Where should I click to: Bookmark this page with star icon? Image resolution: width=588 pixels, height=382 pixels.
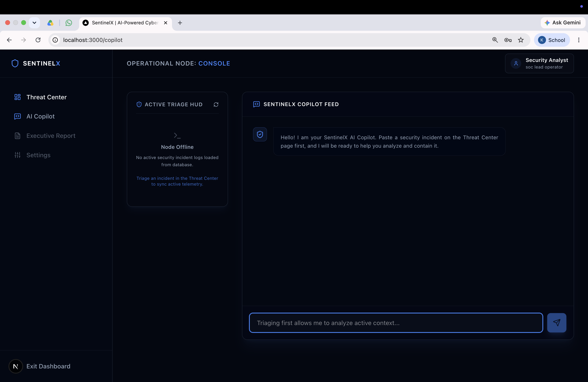click(x=521, y=40)
